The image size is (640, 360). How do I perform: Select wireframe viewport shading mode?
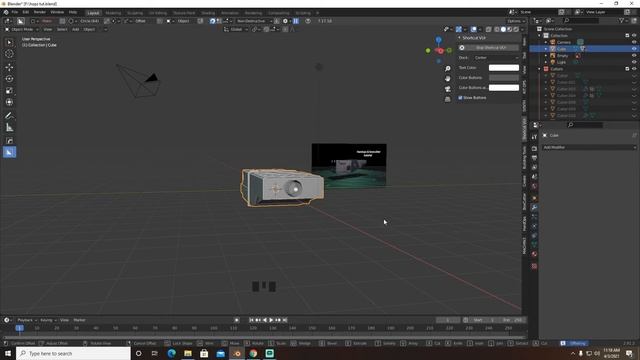(x=497, y=29)
